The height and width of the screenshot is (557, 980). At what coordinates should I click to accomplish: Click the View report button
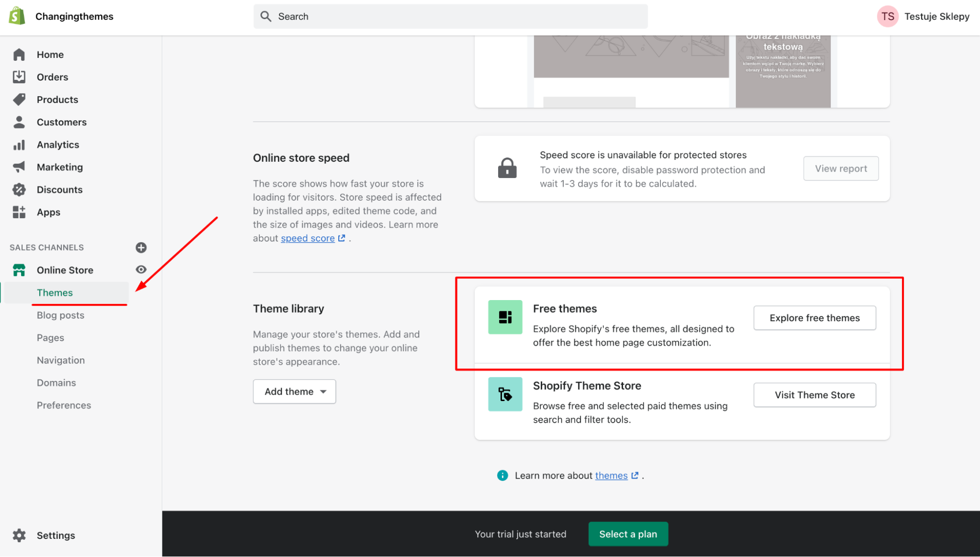tap(840, 168)
